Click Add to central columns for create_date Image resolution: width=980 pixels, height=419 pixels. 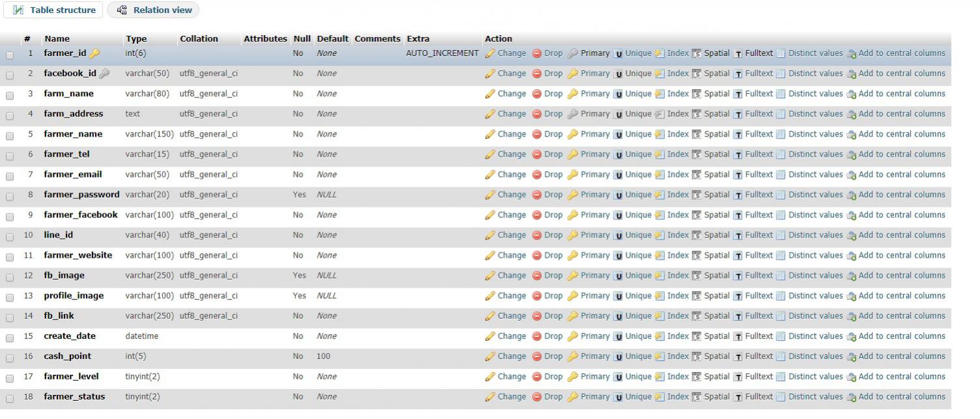(902, 336)
